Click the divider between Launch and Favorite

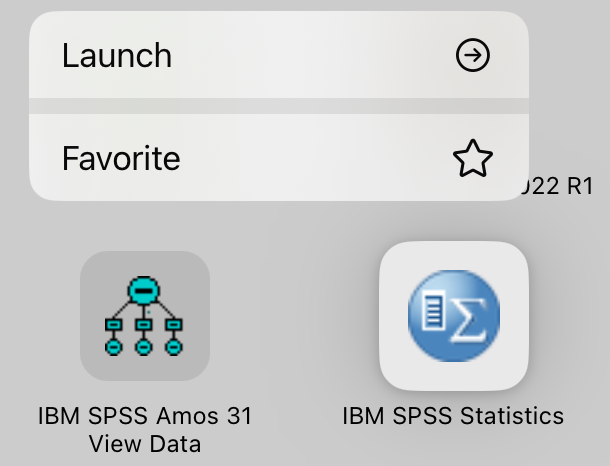click(x=278, y=106)
